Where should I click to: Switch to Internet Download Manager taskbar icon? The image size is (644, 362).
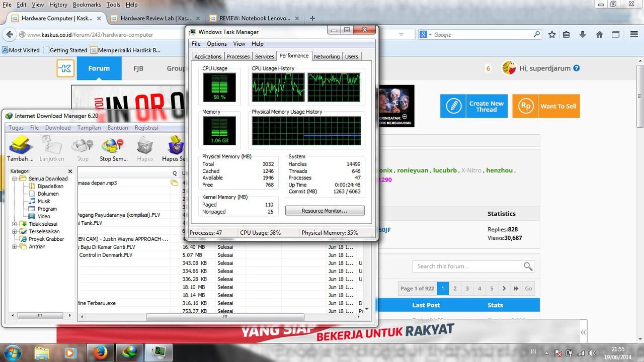(x=130, y=352)
